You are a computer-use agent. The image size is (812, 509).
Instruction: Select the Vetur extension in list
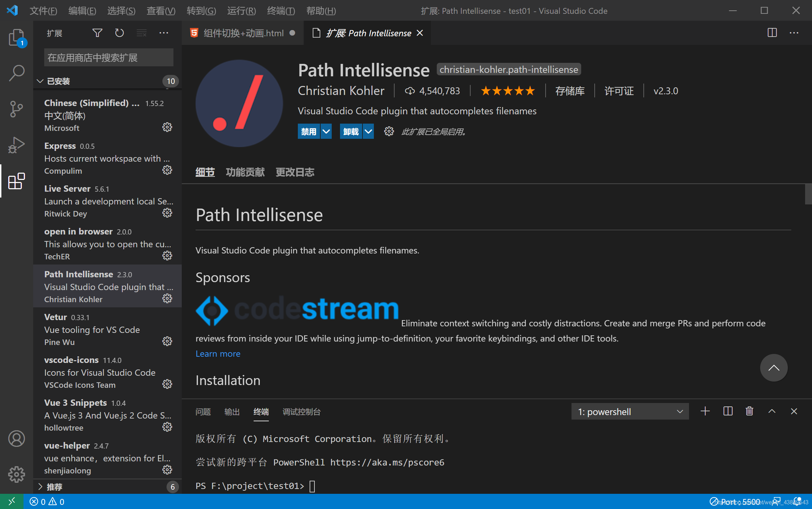point(107,329)
